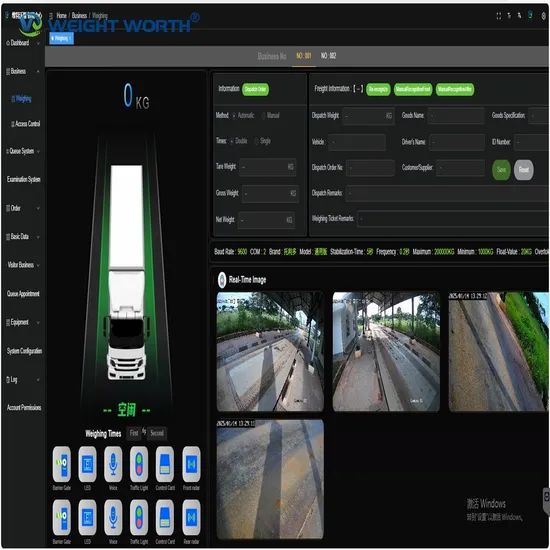Click the Dispatch Remarks input field
This screenshot has width=550, height=550.
(x=448, y=193)
